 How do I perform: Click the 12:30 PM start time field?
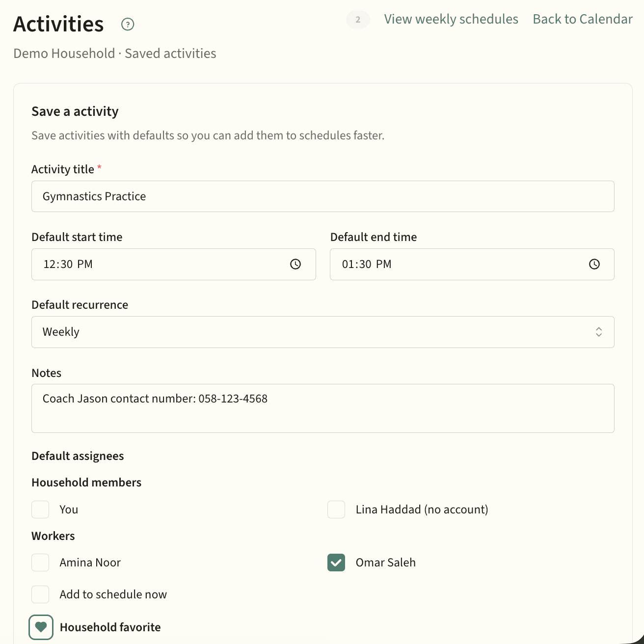[157, 264]
